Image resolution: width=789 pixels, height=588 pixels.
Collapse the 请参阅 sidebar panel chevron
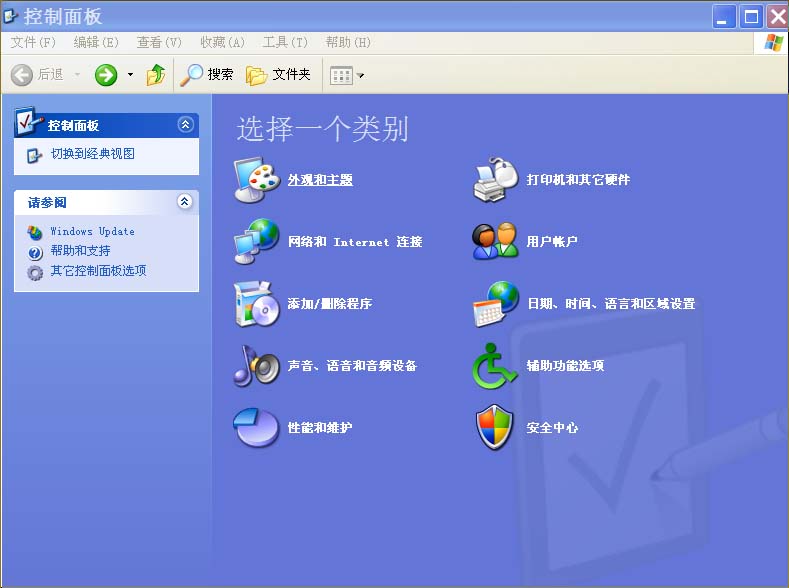(185, 202)
